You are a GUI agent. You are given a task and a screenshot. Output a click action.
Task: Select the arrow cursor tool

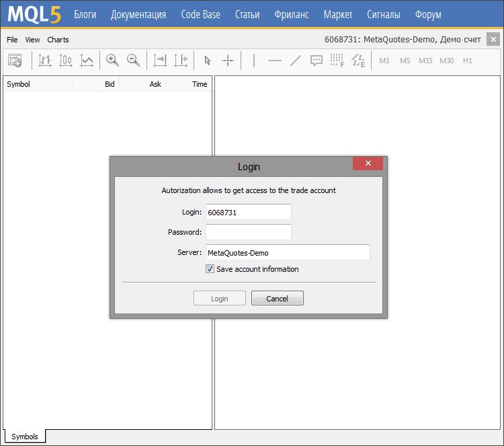click(208, 61)
